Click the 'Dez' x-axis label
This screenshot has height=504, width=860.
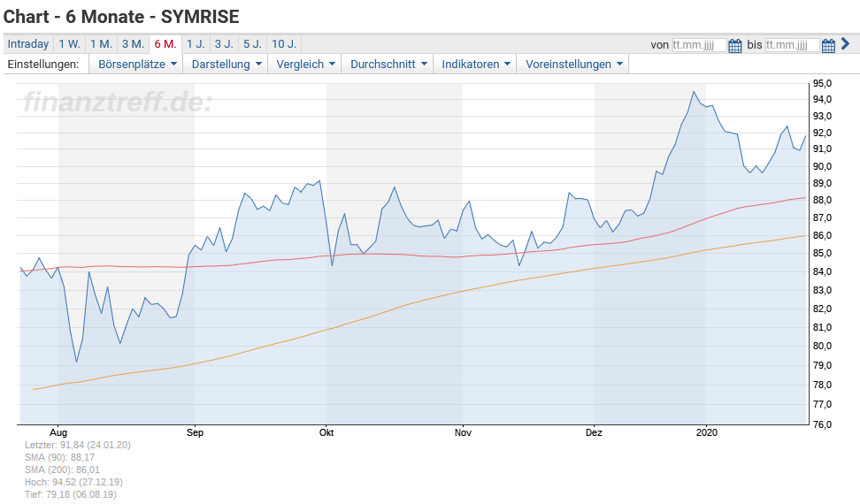coord(594,432)
